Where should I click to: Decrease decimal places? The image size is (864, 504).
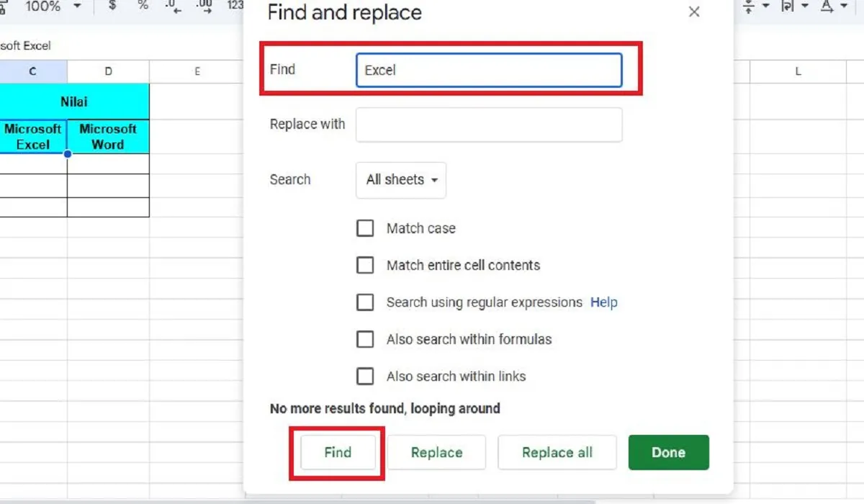click(x=171, y=7)
